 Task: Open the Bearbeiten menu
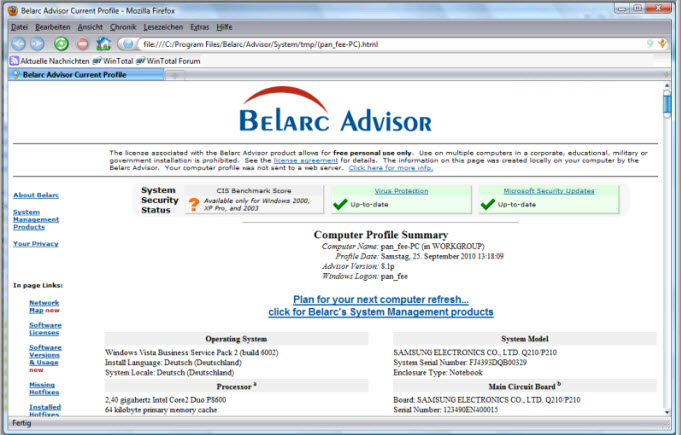pos(53,27)
